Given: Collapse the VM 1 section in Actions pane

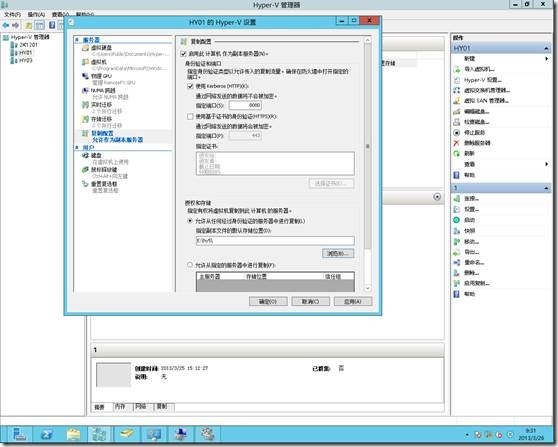Looking at the screenshot, I should click(546, 188).
